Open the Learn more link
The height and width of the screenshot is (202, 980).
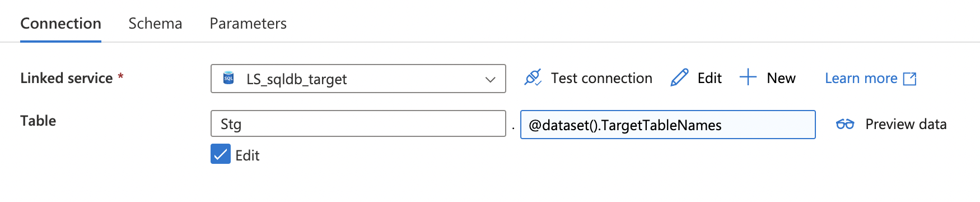[x=870, y=79]
